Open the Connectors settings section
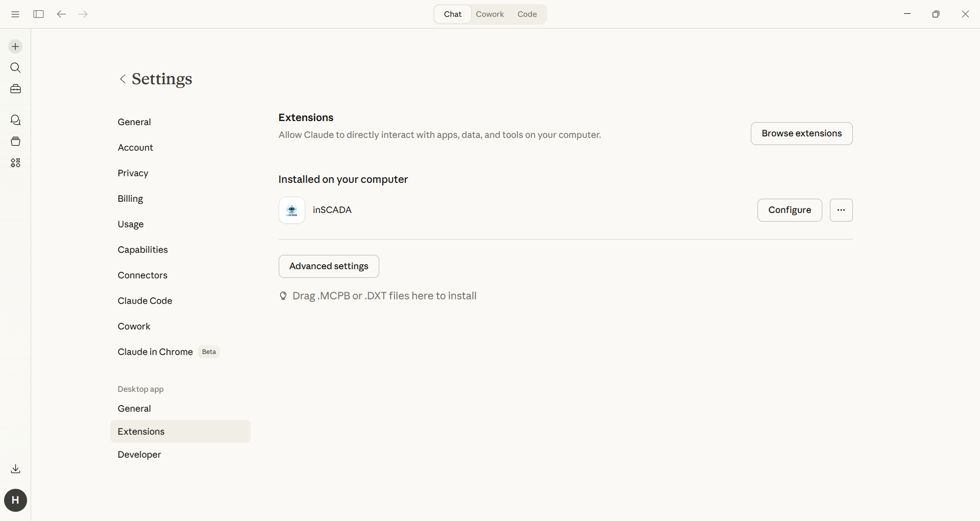 click(x=142, y=275)
